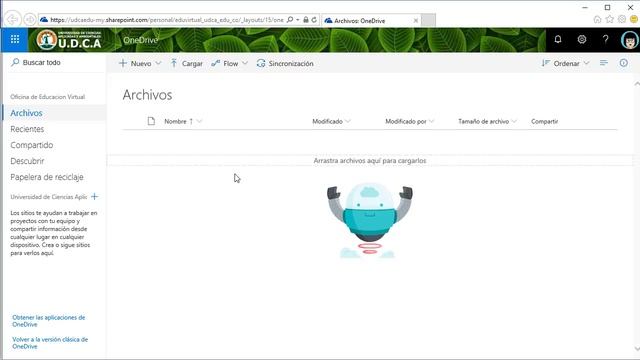Open browser favorites star icon
This screenshot has height=360, width=640.
(609, 19)
